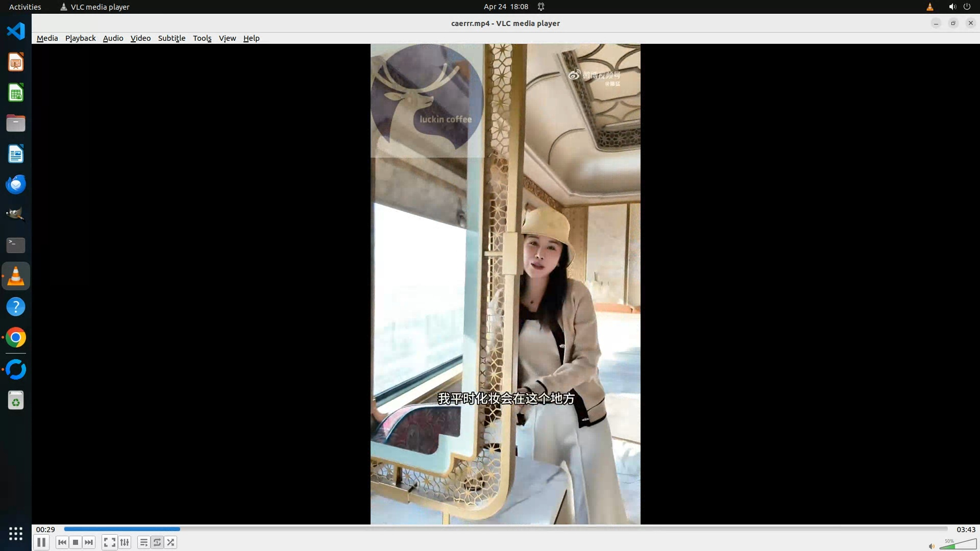This screenshot has width=980, height=551.
Task: Expand the Audio menu
Action: click(x=113, y=38)
